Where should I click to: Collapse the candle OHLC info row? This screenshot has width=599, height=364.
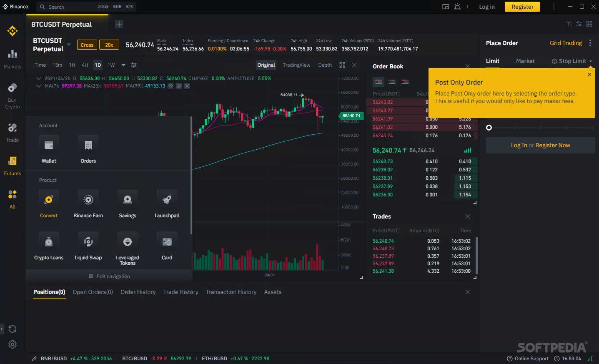click(x=39, y=78)
